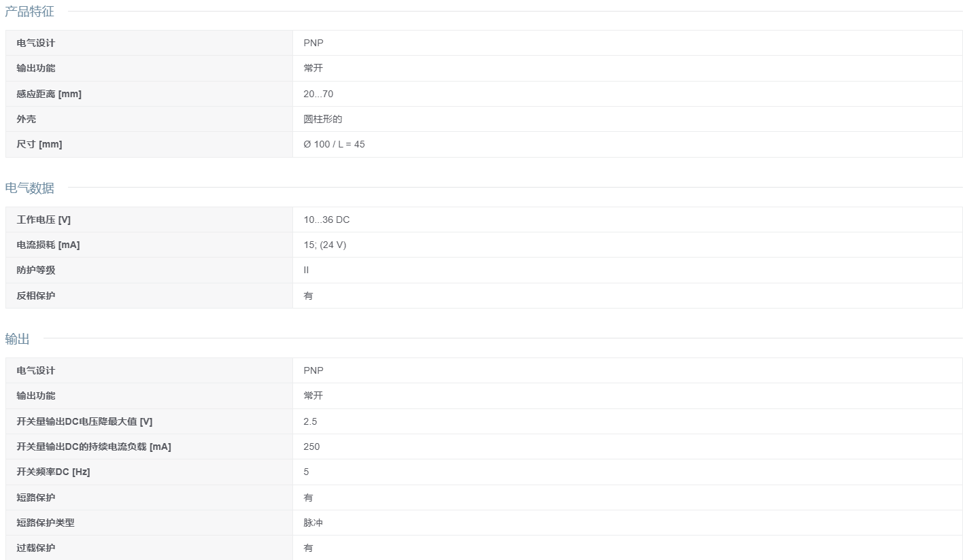
Task: Select the 开关频率DC [Hz] label
Action: [53, 472]
